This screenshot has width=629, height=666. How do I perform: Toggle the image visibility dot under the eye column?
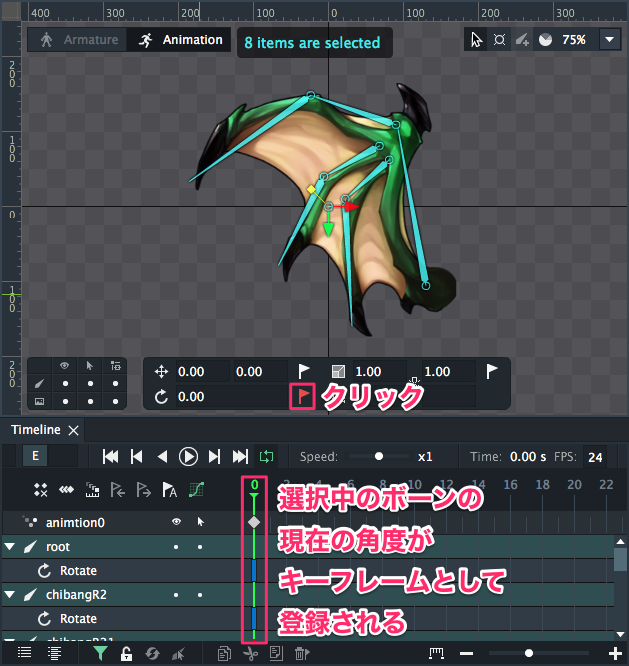coord(65,401)
